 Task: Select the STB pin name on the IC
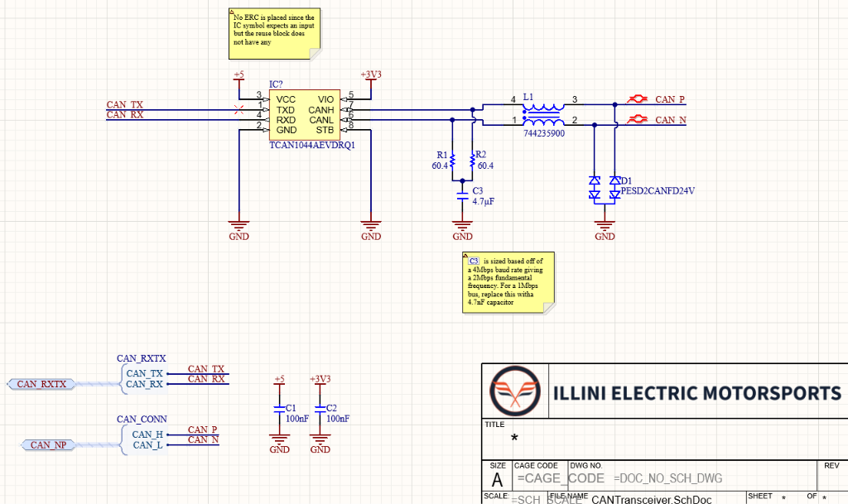[x=325, y=130]
